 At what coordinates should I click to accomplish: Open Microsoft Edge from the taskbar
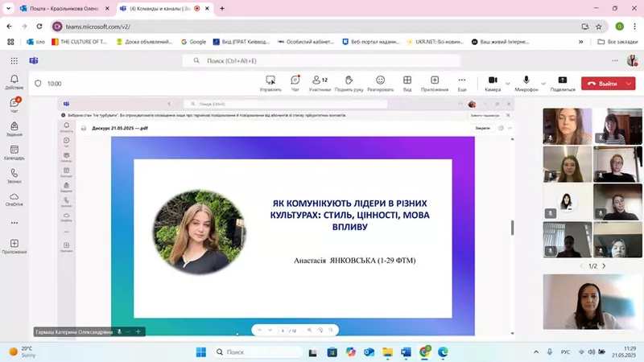[x=443, y=352]
